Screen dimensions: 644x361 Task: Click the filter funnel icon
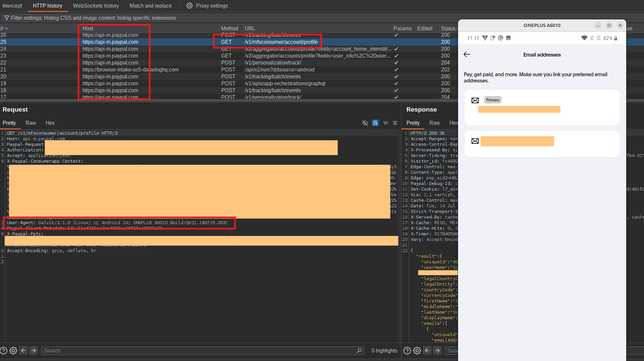tap(6, 18)
